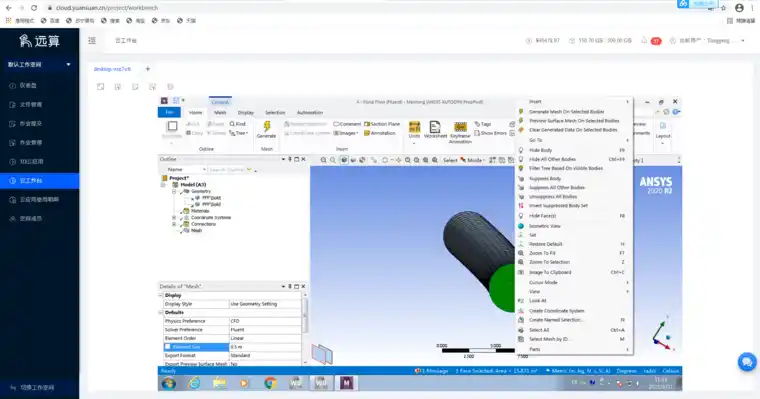Insert a Section Plane
This screenshot has width=760, height=399.
pyautogui.click(x=382, y=124)
